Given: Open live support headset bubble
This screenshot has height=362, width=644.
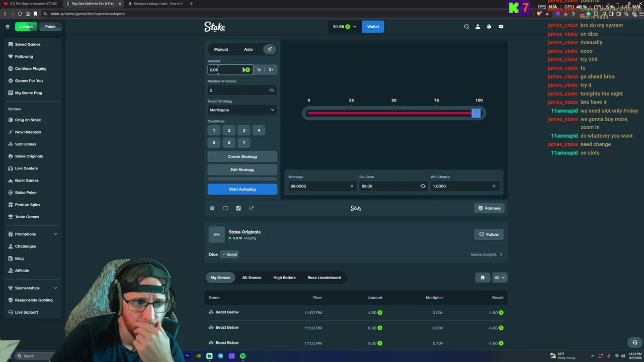Looking at the screenshot, I should [635, 342].
